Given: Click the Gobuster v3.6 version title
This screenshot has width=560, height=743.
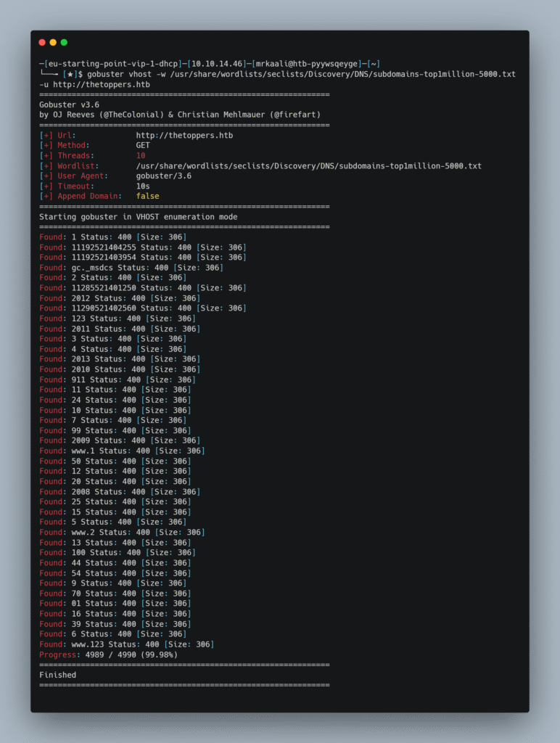Looking at the screenshot, I should 69,104.
